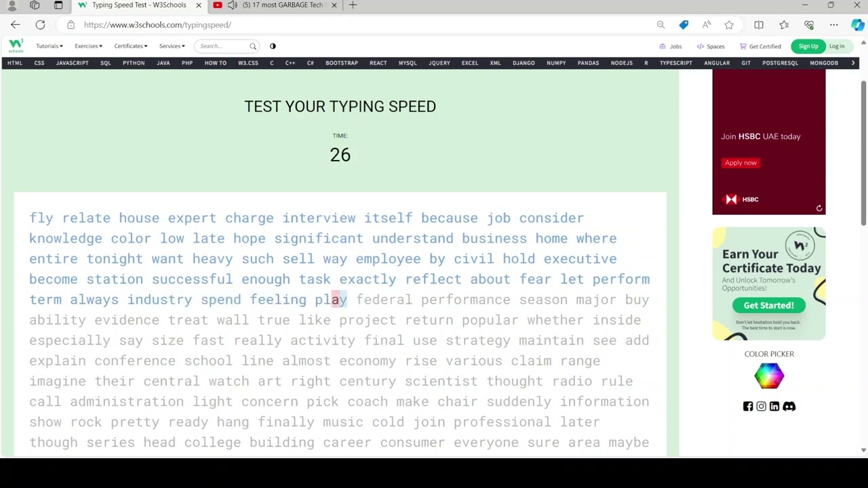Click the word "knowledge" in typing text
The image size is (868, 488).
pyautogui.click(x=66, y=239)
